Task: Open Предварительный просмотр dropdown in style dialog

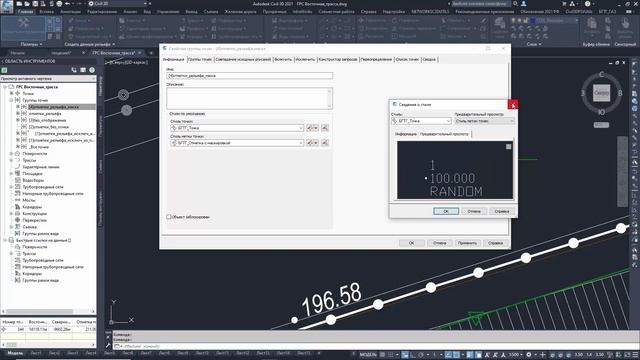Action: 484,121
